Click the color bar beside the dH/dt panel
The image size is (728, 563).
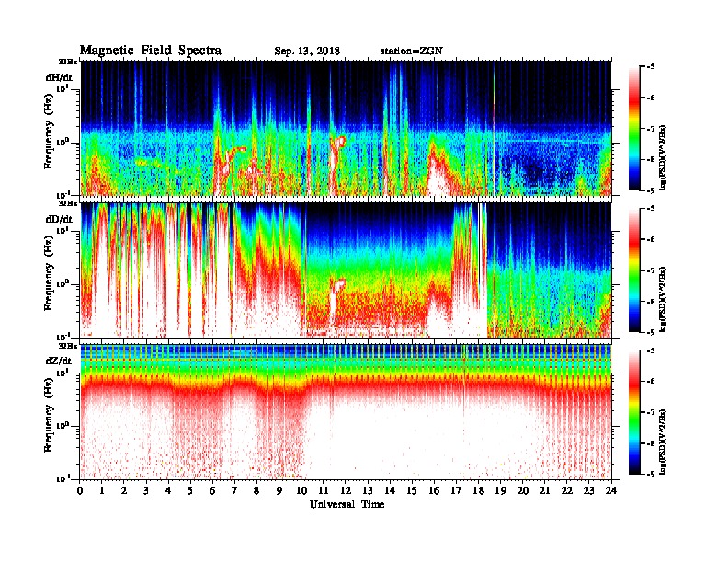click(x=634, y=128)
